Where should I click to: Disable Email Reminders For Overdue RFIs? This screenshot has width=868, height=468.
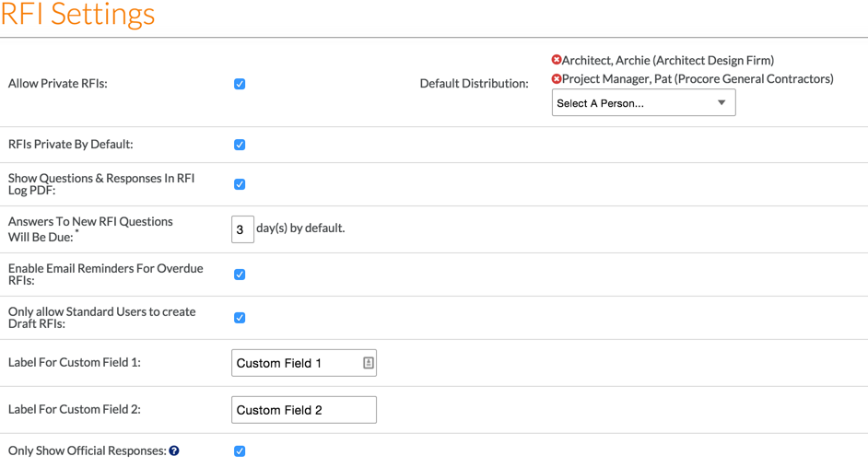tap(240, 275)
